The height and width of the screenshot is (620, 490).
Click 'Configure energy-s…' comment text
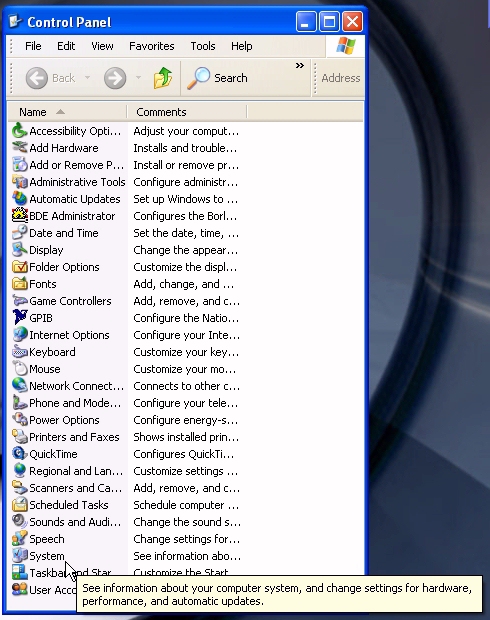click(x=185, y=420)
